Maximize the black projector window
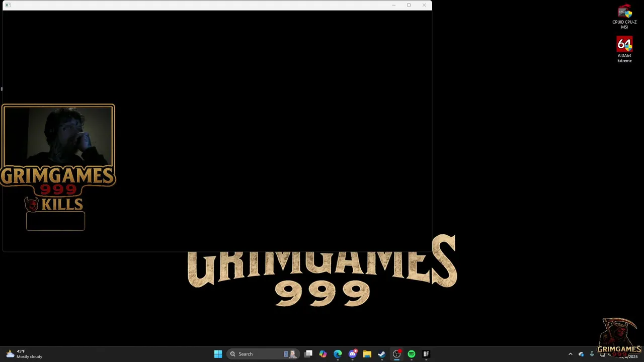This screenshot has height=362, width=644. pyautogui.click(x=409, y=5)
